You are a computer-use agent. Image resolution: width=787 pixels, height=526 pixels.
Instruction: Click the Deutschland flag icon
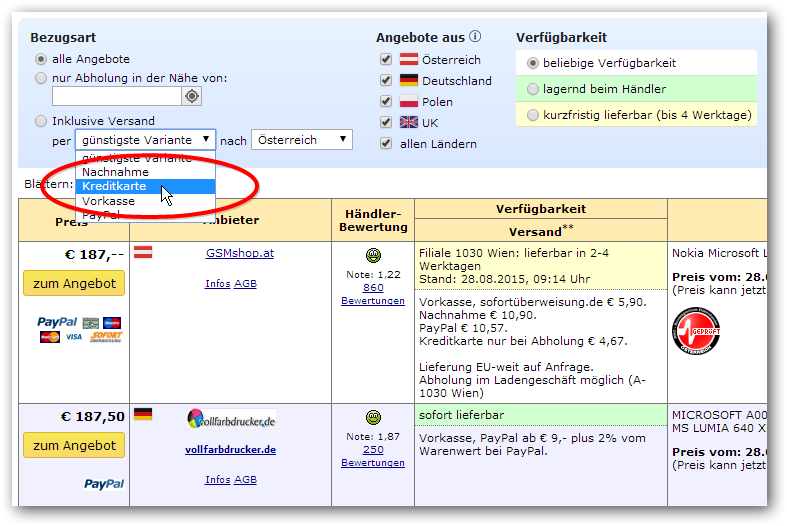click(409, 80)
